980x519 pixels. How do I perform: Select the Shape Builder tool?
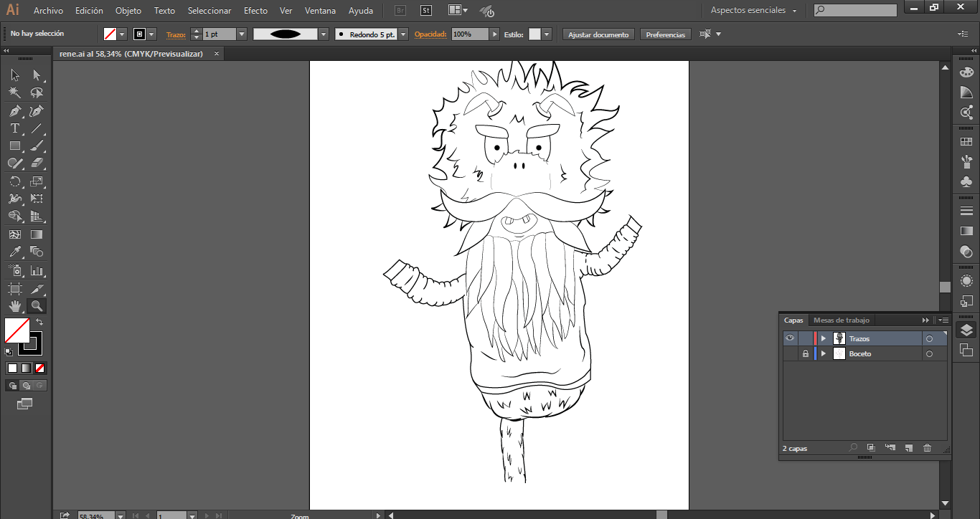point(15,216)
